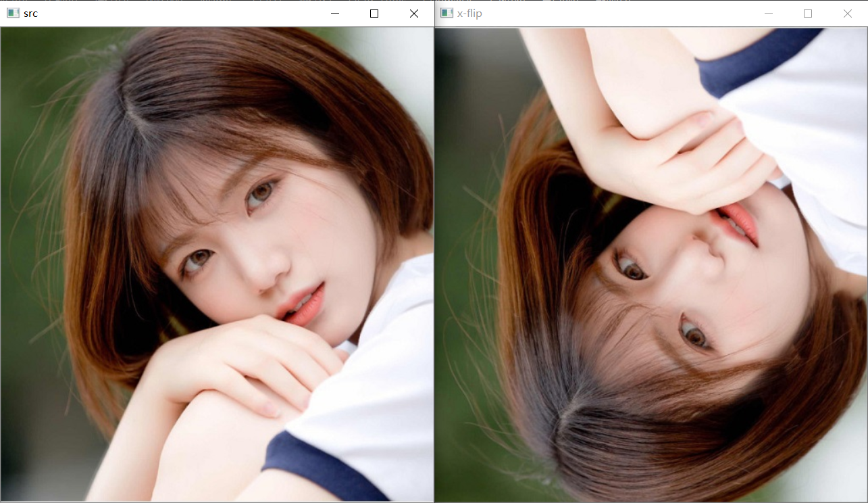This screenshot has width=868, height=503.
Task: Minimize the src window
Action: click(x=334, y=14)
